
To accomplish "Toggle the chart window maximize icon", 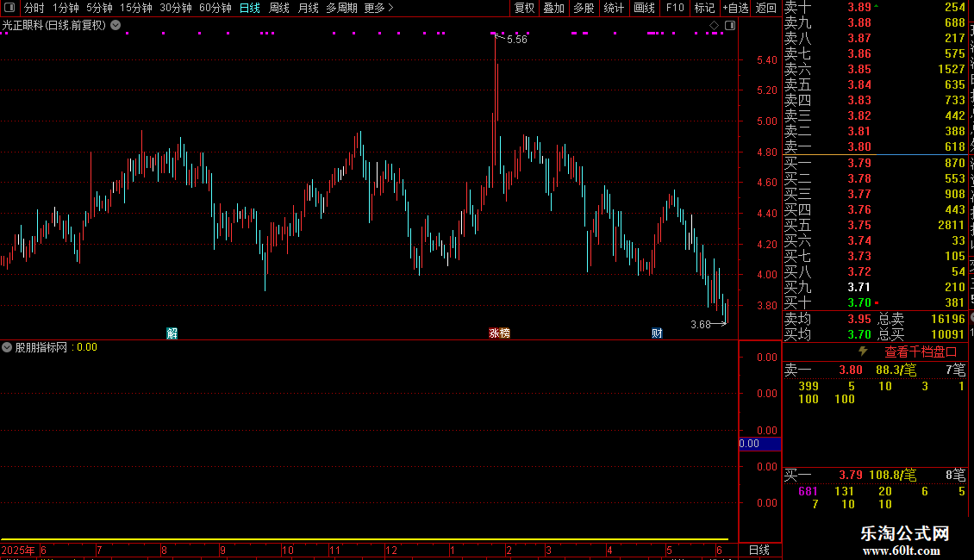I will tap(730, 26).
